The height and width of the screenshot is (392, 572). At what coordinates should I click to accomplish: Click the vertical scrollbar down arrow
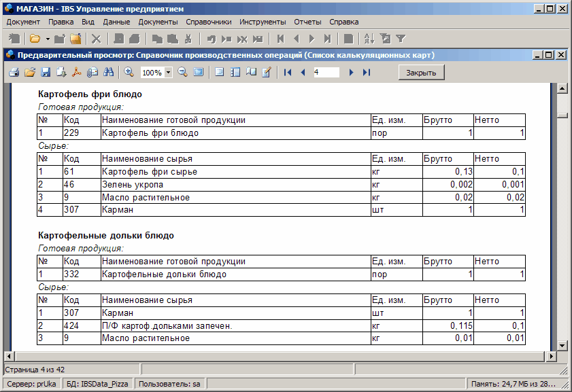coord(562,345)
